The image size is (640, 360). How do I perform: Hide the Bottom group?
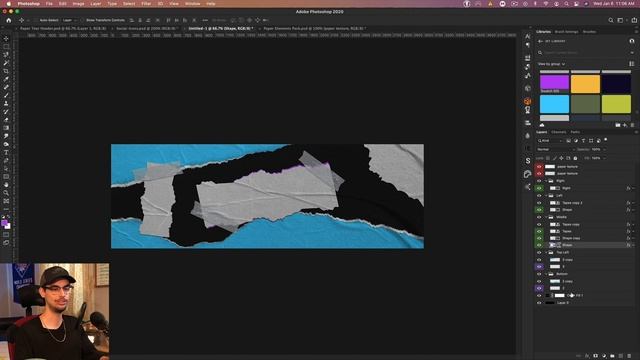[x=539, y=274]
